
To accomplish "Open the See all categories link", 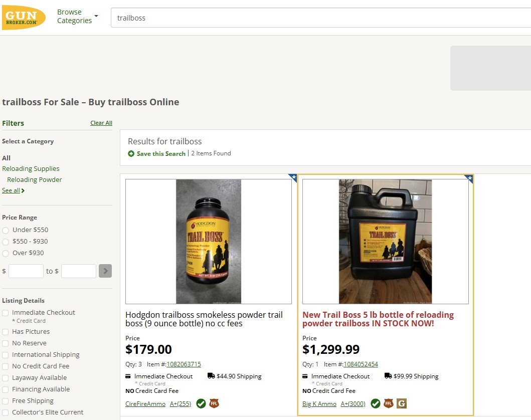I will 13,190.
